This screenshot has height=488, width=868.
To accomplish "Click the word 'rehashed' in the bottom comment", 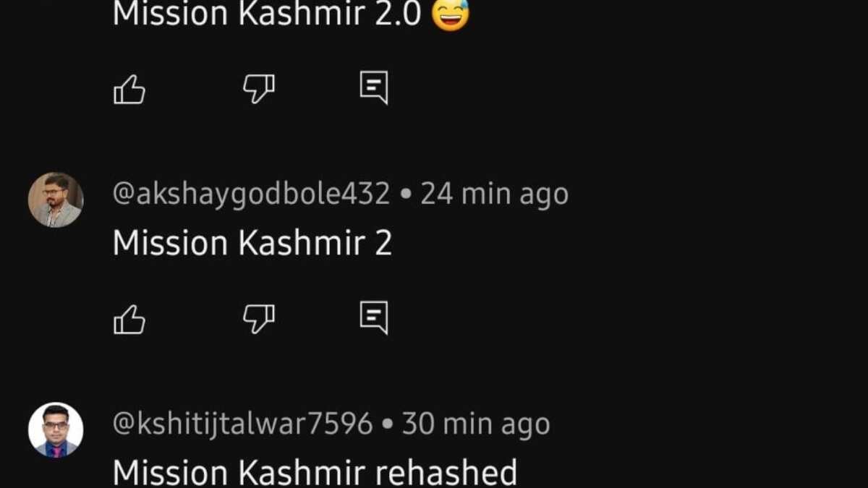I will tap(446, 473).
